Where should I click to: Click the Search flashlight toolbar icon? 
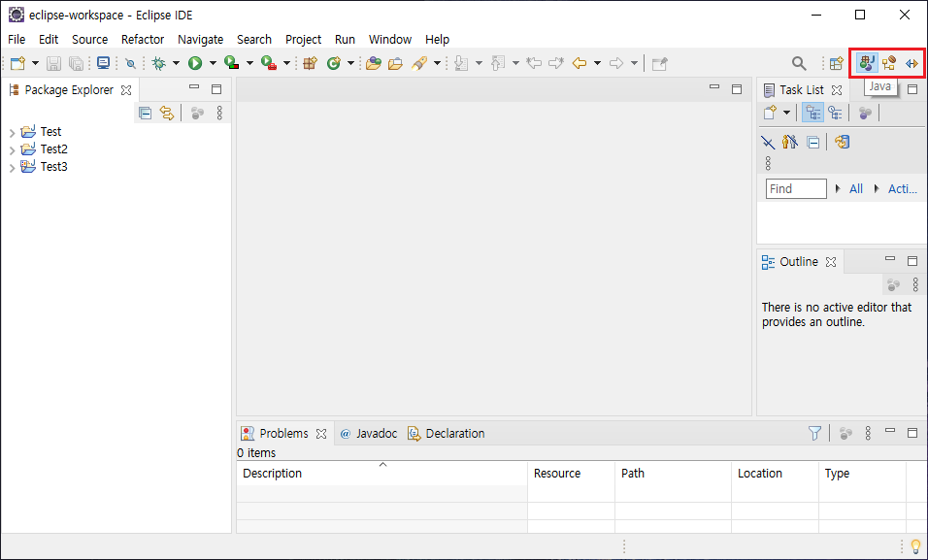point(419,63)
